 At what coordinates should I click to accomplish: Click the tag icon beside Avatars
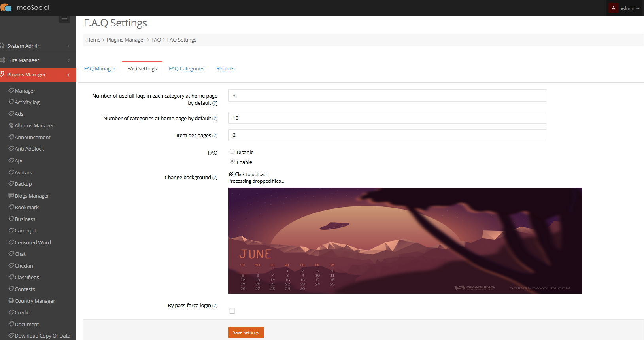click(x=11, y=172)
